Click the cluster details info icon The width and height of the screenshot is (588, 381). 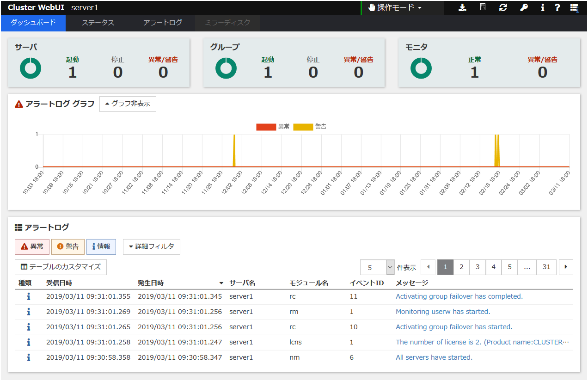pyautogui.click(x=542, y=7)
